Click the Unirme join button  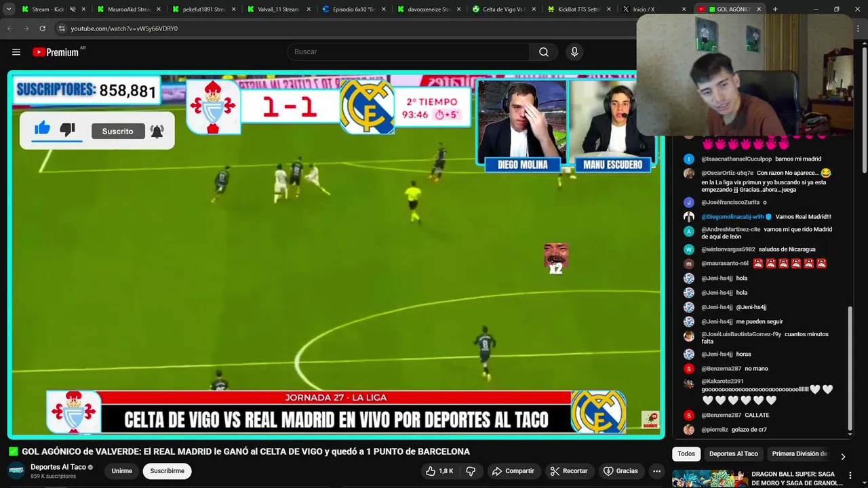click(121, 471)
